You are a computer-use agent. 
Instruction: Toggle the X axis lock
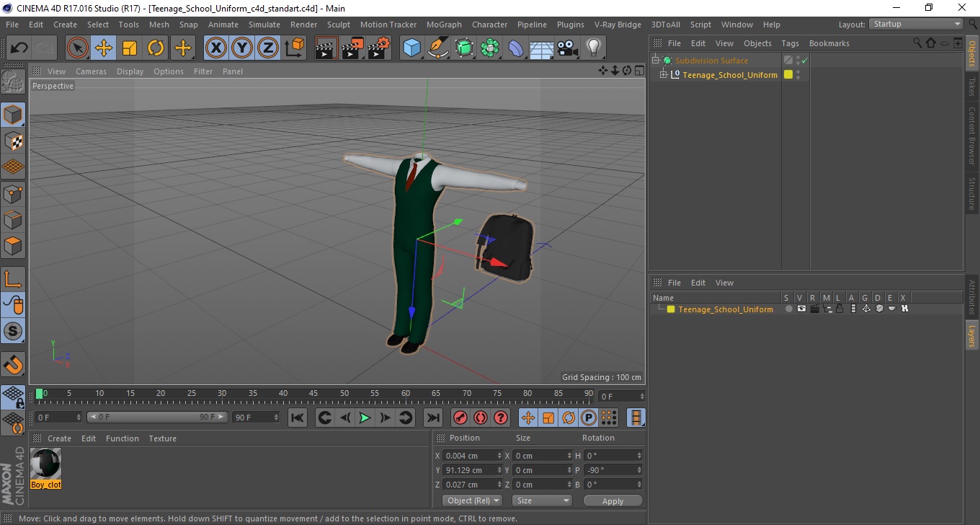point(216,48)
